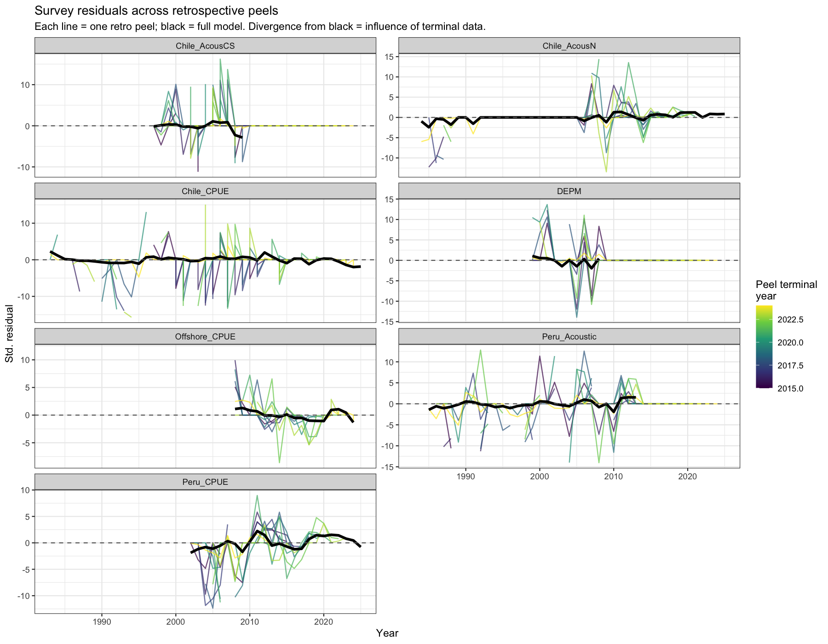Click the Year x-axis title
The image size is (828, 644).
click(387, 633)
